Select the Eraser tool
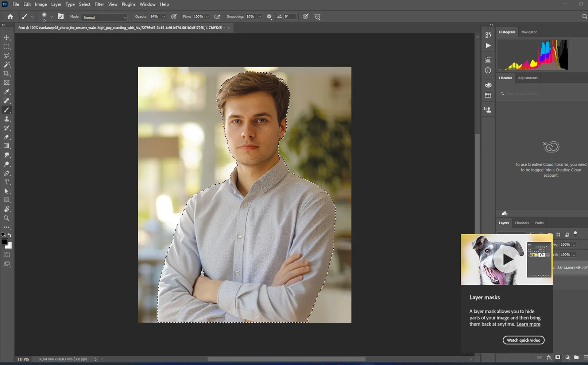 pos(7,137)
